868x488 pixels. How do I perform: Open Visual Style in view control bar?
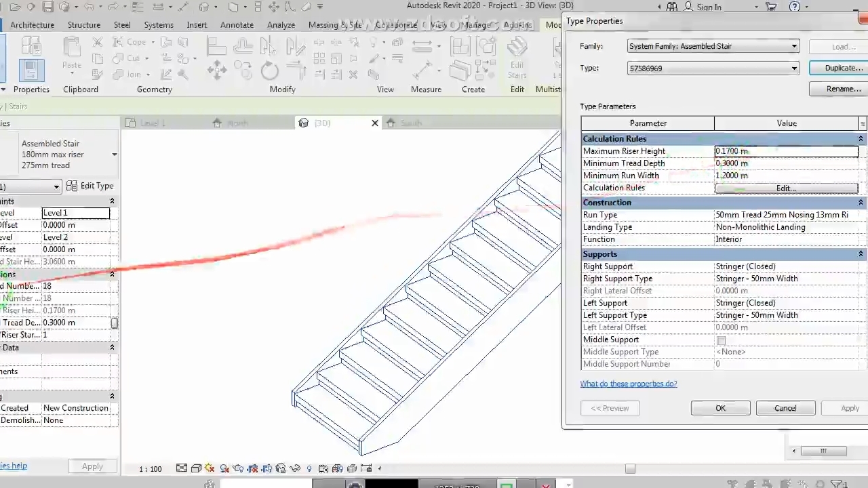pos(196,468)
